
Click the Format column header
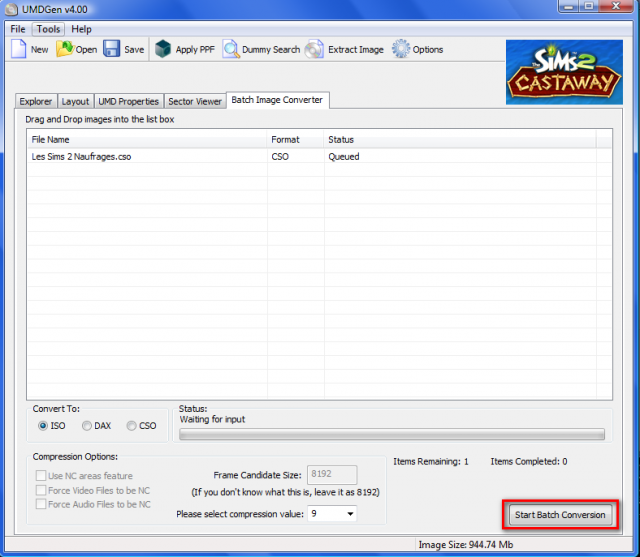pos(296,140)
